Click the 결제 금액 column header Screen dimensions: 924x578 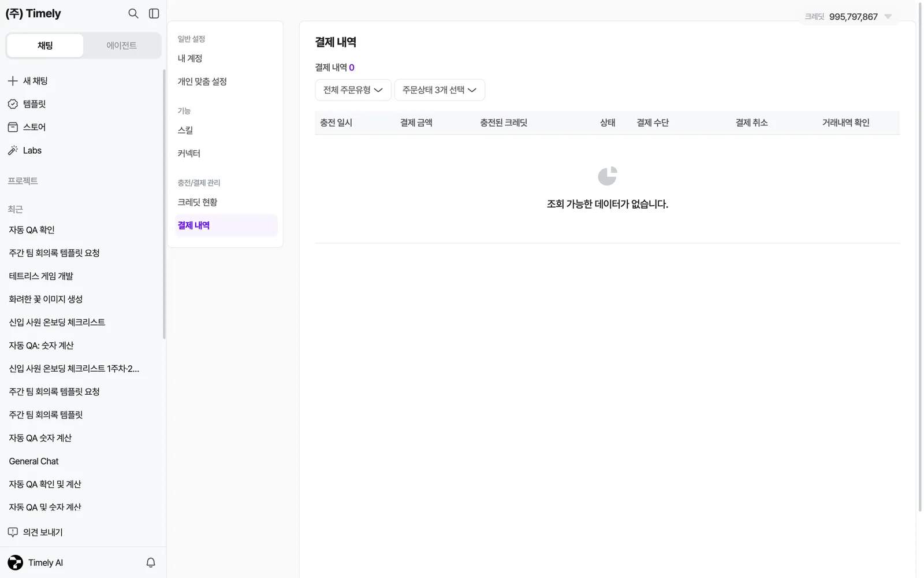(x=416, y=123)
